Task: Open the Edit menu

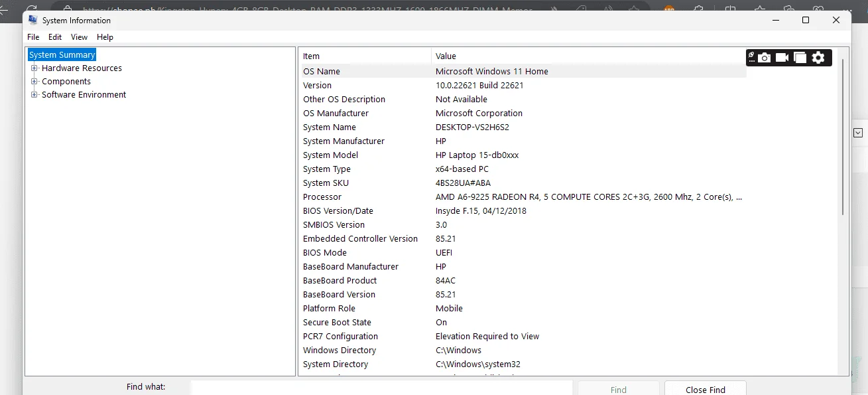Action: (55, 37)
